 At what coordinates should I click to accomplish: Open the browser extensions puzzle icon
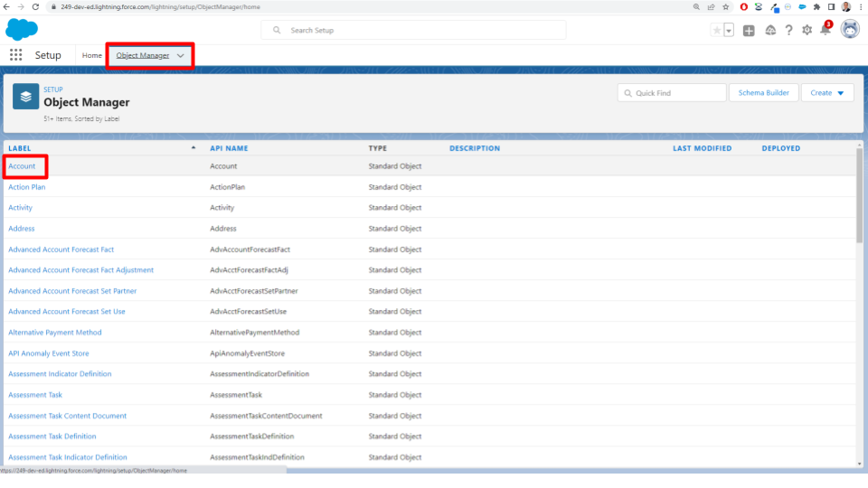(x=816, y=6)
